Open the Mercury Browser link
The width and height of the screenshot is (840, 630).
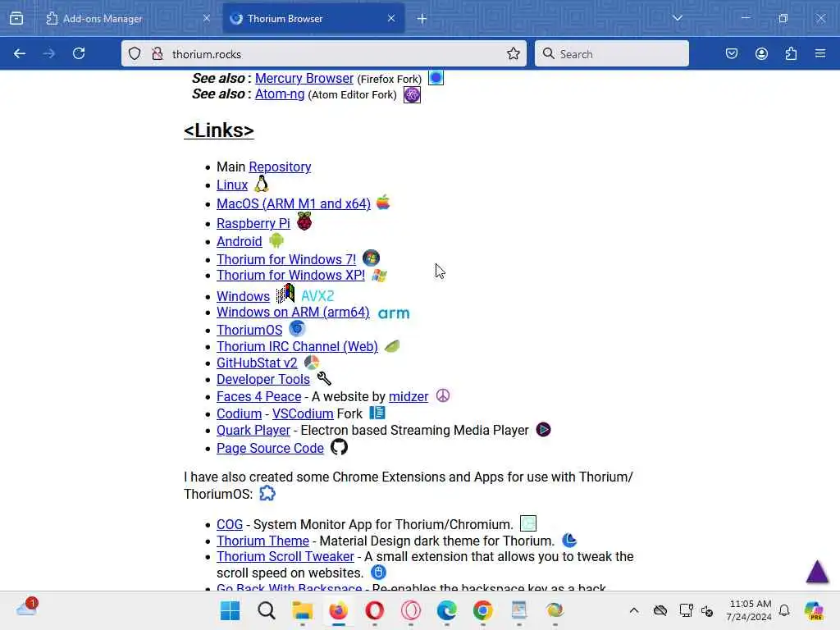pos(304,78)
